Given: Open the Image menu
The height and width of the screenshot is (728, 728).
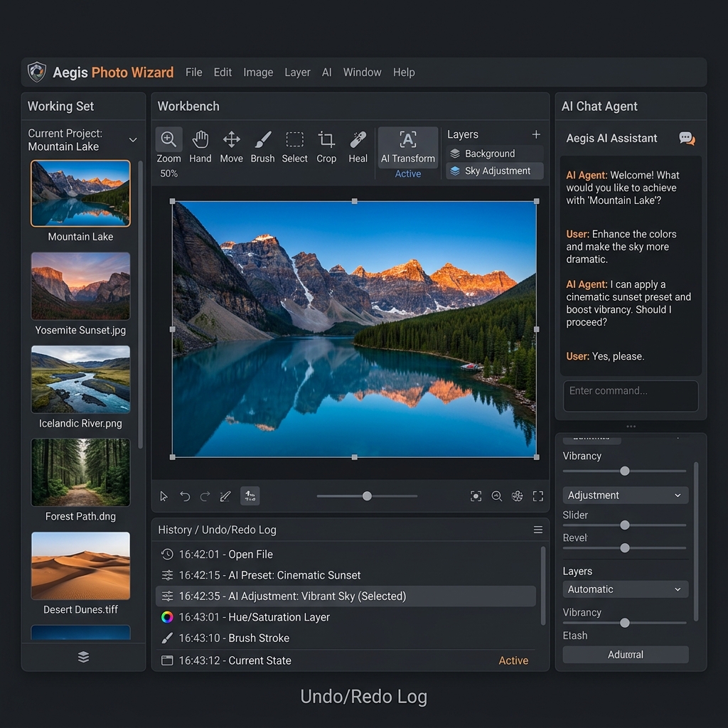Looking at the screenshot, I should [x=258, y=72].
